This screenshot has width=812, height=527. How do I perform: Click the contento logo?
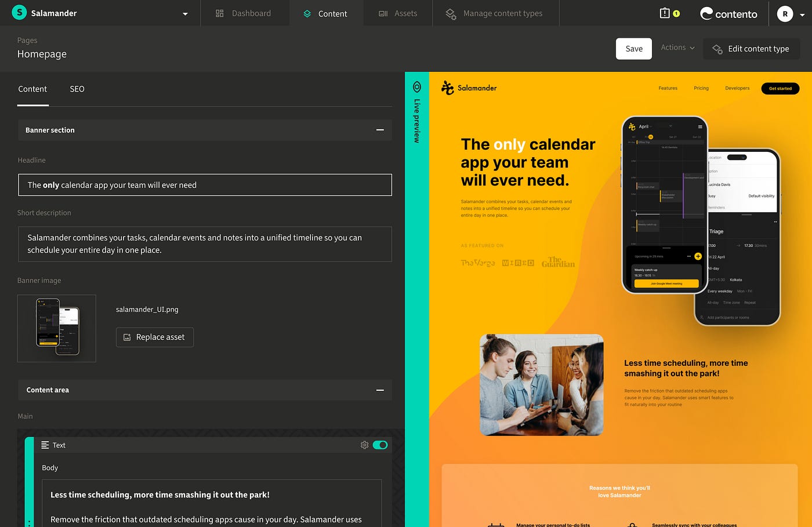coord(728,13)
